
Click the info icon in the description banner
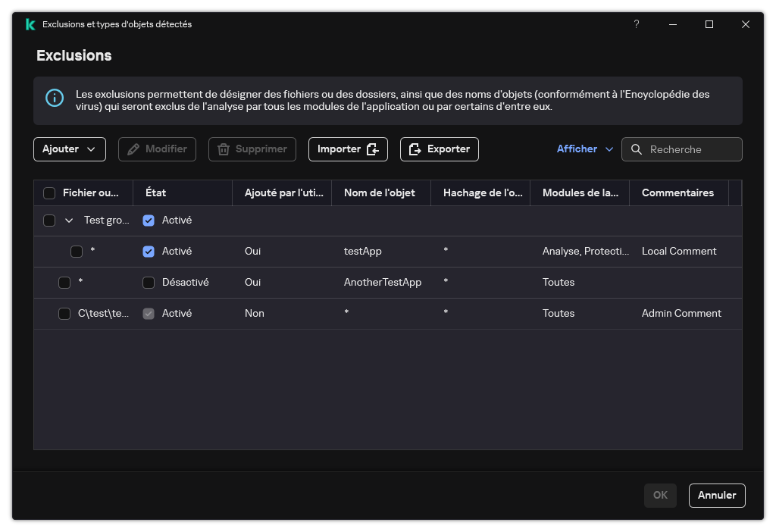point(55,98)
